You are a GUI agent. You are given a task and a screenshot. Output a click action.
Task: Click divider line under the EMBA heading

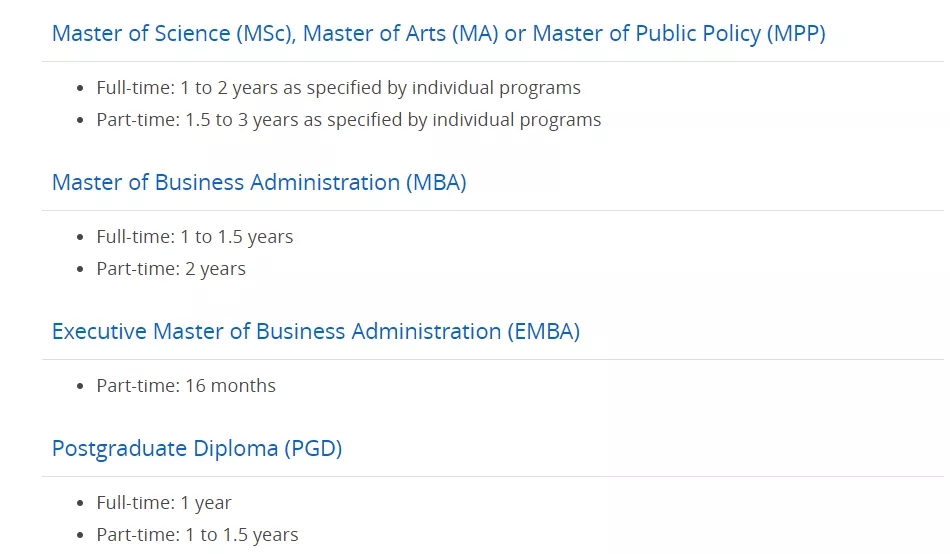click(x=493, y=359)
